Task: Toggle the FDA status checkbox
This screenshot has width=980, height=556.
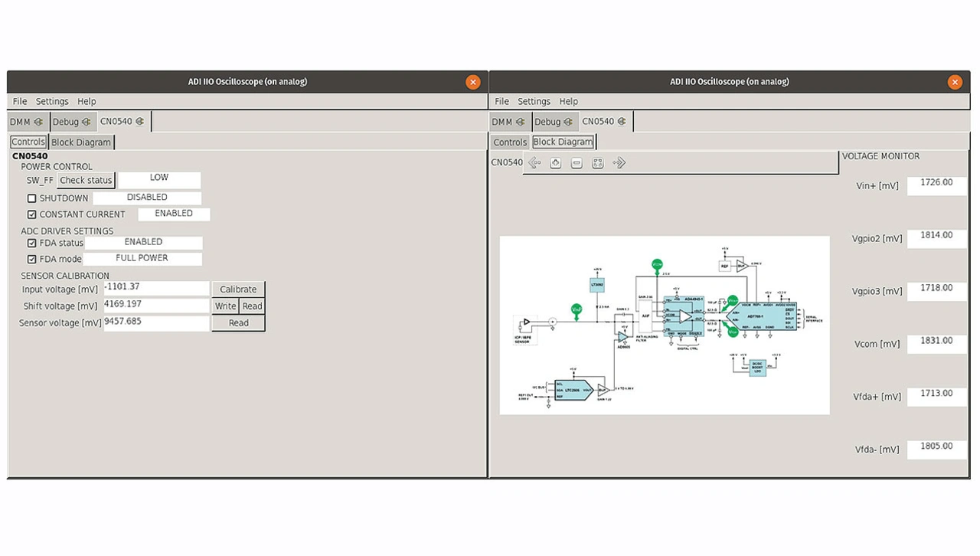Action: (32, 244)
